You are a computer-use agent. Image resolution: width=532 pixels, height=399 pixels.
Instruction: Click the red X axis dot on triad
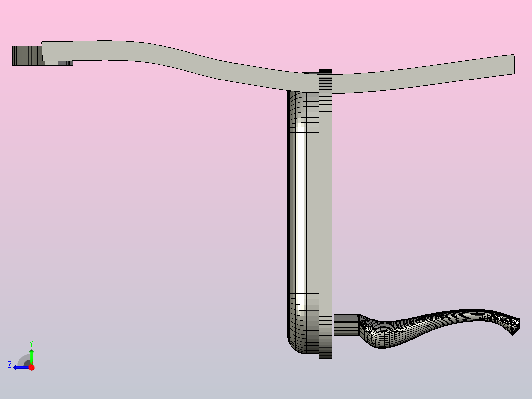(31, 367)
